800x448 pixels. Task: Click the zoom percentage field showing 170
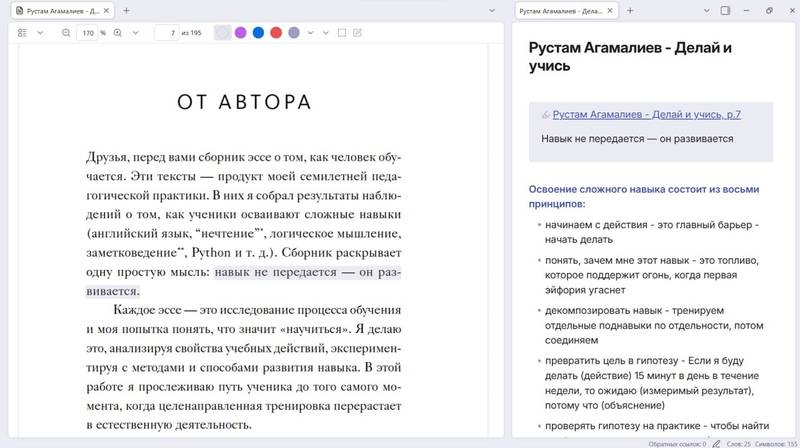[88, 33]
